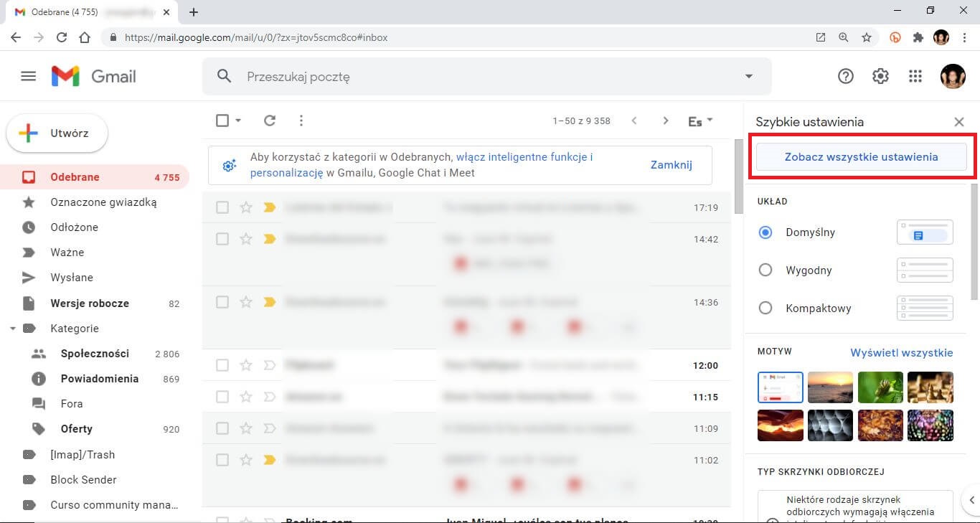980x523 pixels.
Task: Open the [Imap]/Trash label
Action: click(95, 455)
